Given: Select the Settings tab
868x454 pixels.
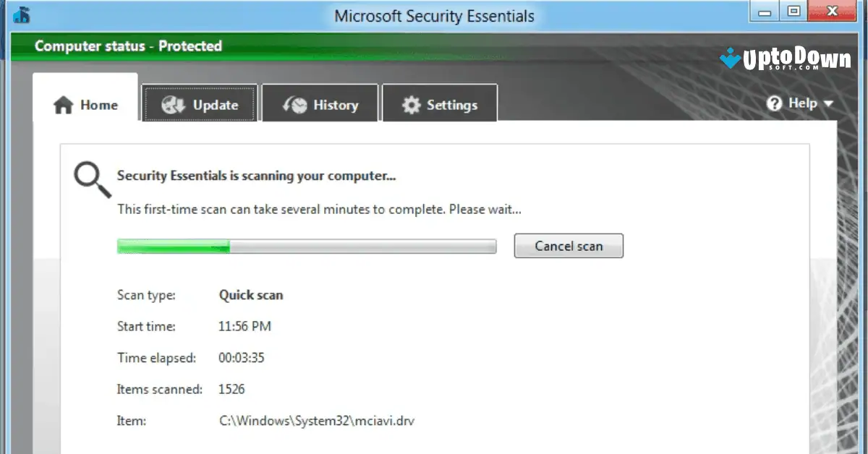Looking at the screenshot, I should 440,104.
